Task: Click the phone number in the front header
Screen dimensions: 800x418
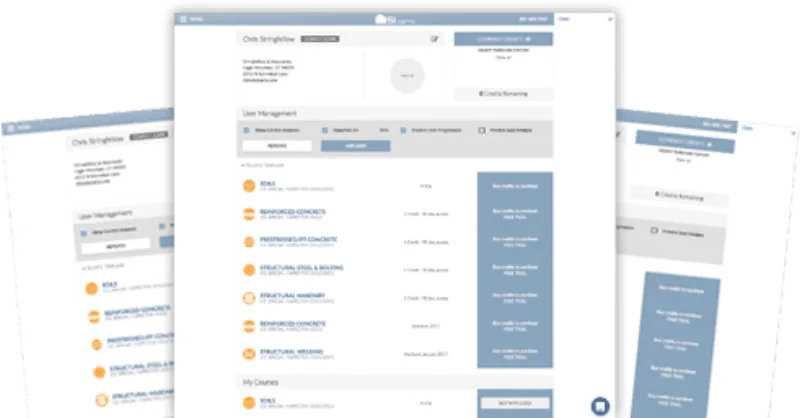Action: (533, 19)
